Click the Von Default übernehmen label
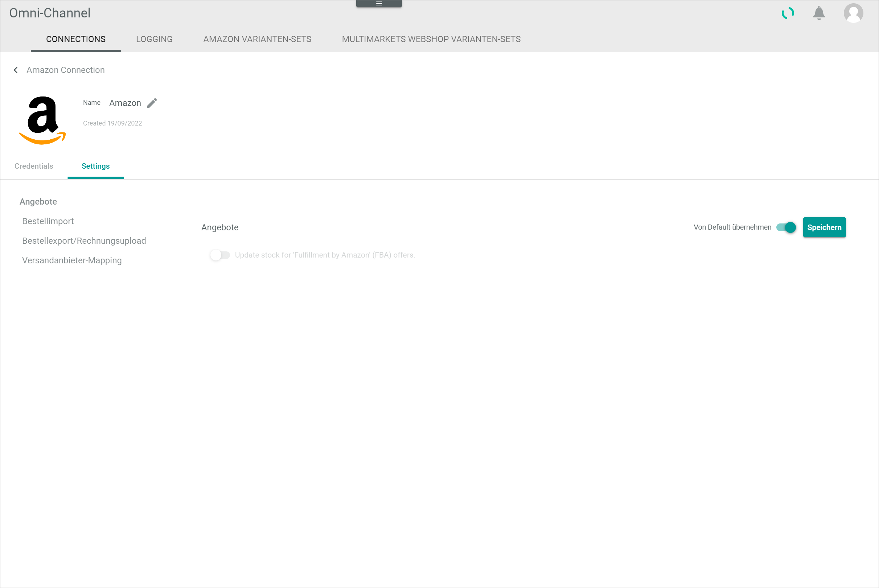This screenshot has height=588, width=879. point(732,227)
